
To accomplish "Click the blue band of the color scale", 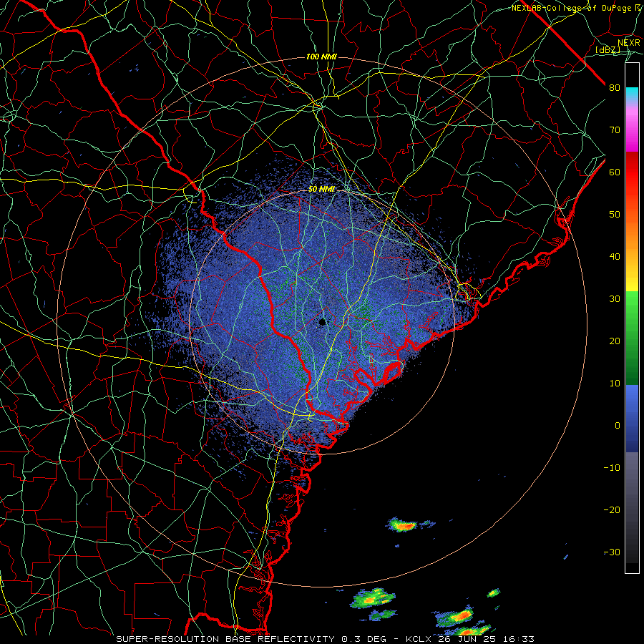I will [632, 419].
